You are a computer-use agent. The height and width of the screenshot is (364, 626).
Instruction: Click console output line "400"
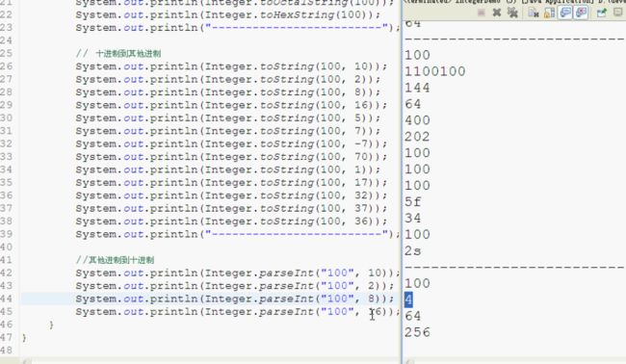[x=417, y=120]
